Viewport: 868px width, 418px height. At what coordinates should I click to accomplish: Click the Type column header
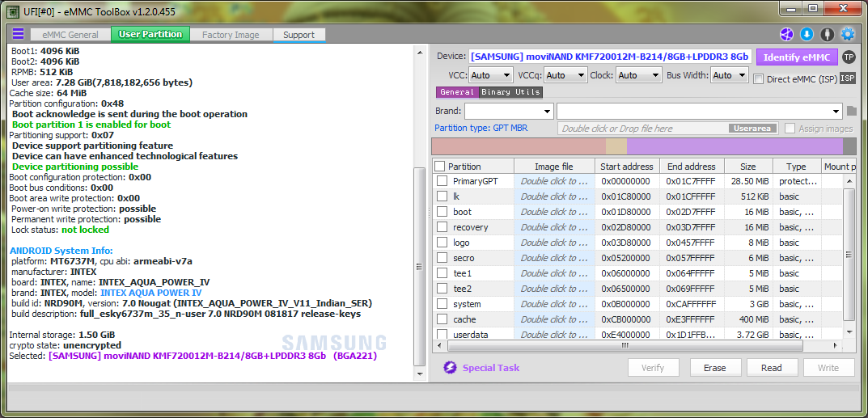797,167
